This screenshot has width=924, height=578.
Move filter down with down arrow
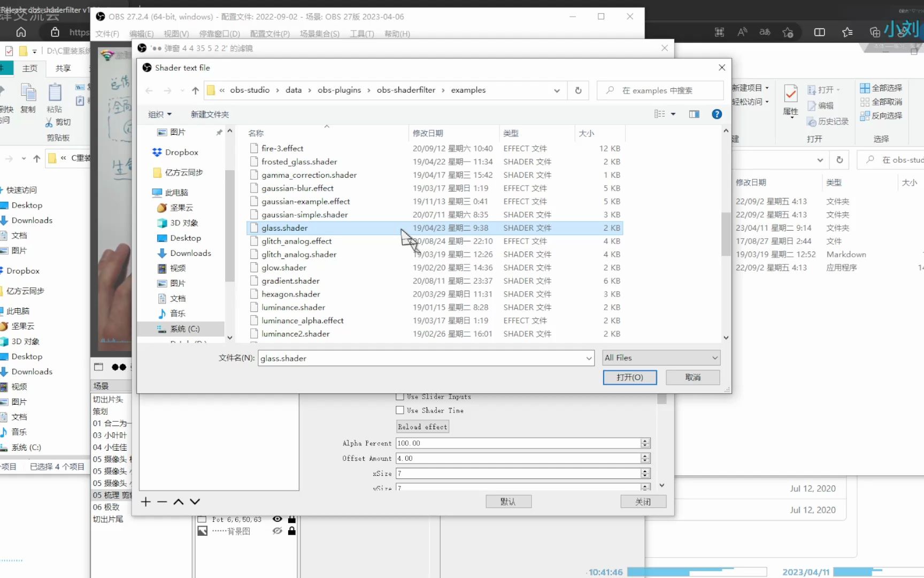pyautogui.click(x=195, y=502)
